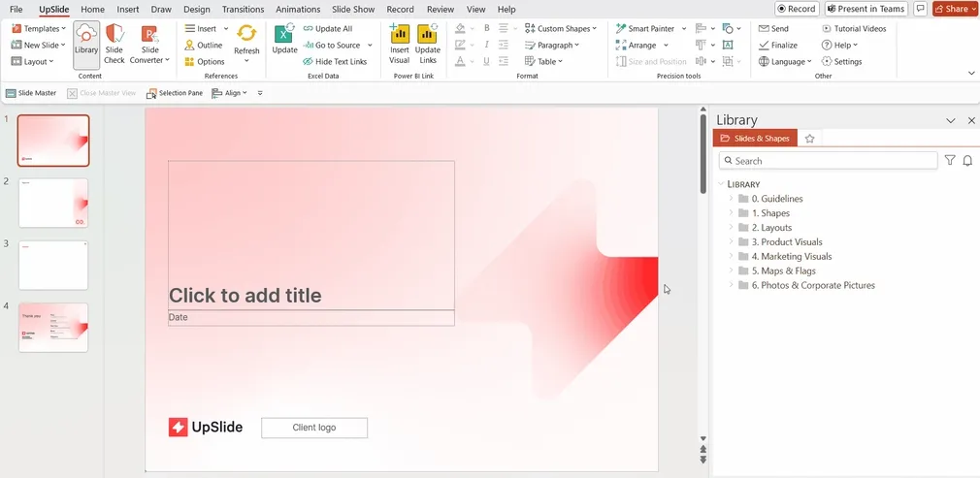The height and width of the screenshot is (478, 980).
Task: Toggle the Library pane button
Action: point(86,45)
